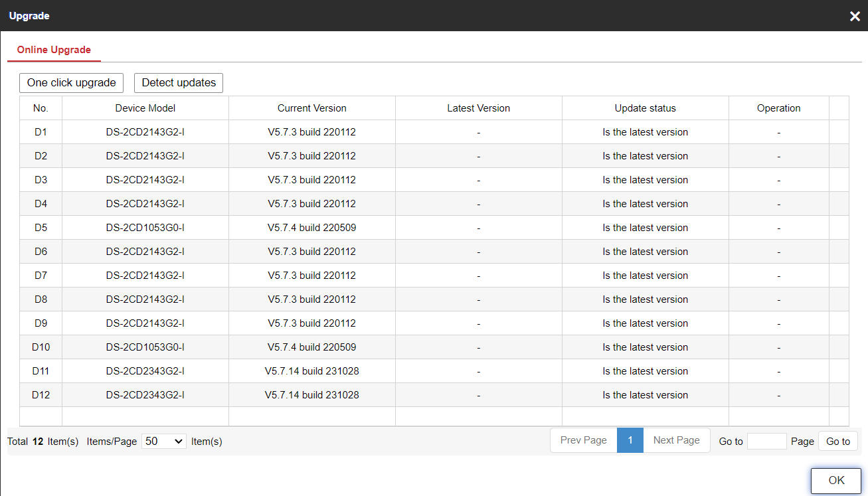Click the update status cell for D12

click(x=645, y=395)
